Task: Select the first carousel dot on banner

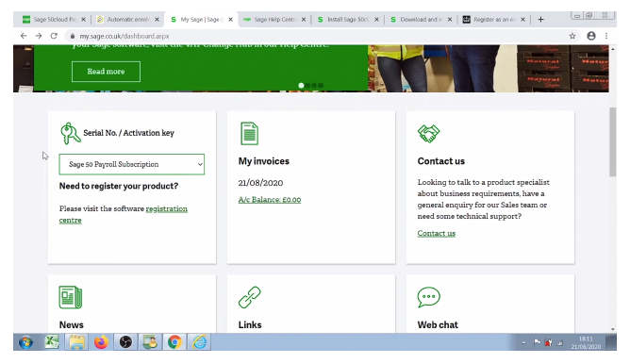Action: click(301, 86)
